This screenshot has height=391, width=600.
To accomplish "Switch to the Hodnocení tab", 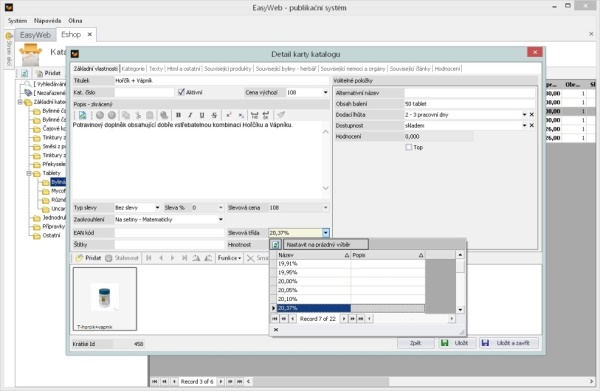I will [x=447, y=69].
